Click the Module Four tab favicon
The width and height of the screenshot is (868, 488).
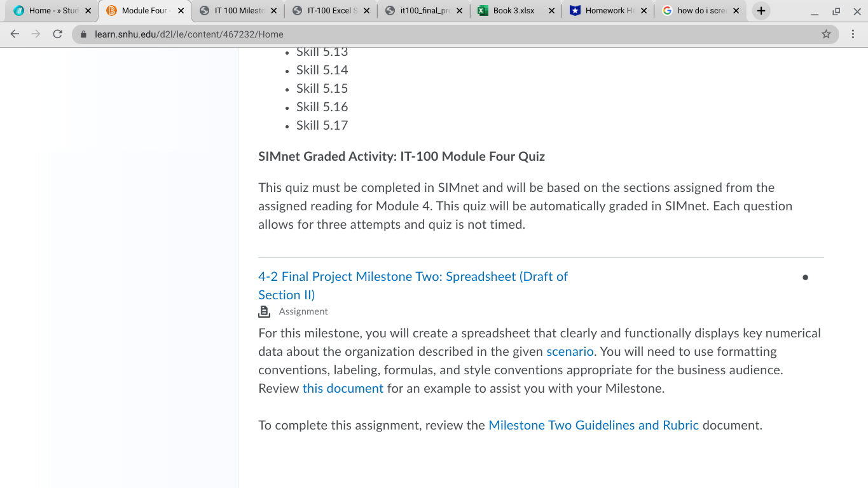(x=112, y=10)
